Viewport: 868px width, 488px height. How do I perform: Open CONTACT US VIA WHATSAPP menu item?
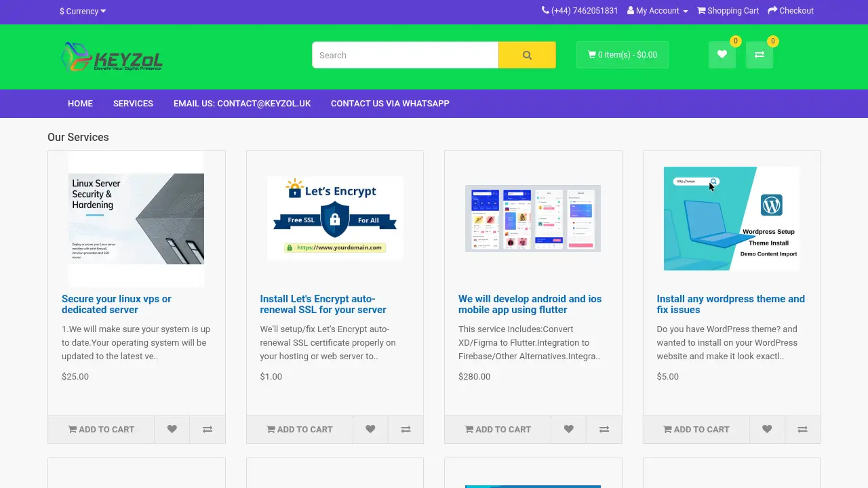pos(390,104)
